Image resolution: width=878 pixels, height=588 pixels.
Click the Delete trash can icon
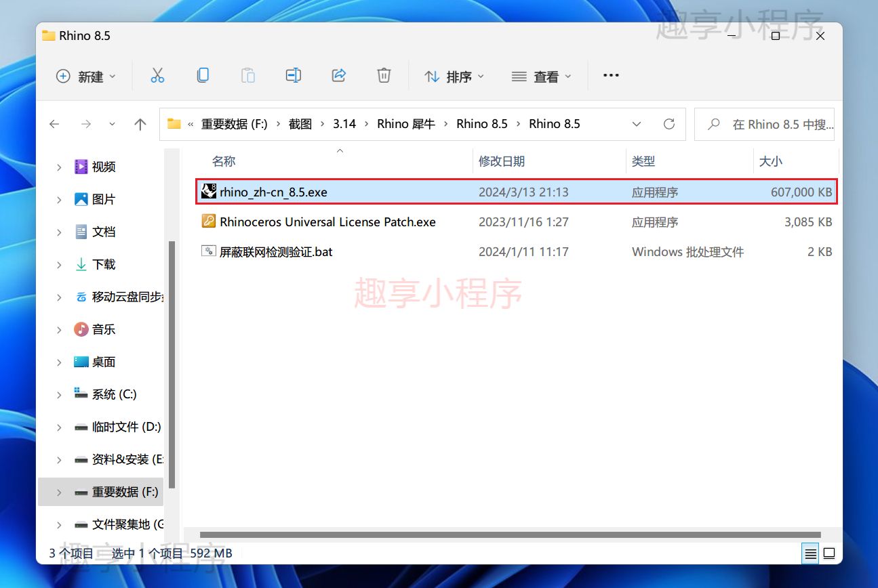[x=384, y=76]
